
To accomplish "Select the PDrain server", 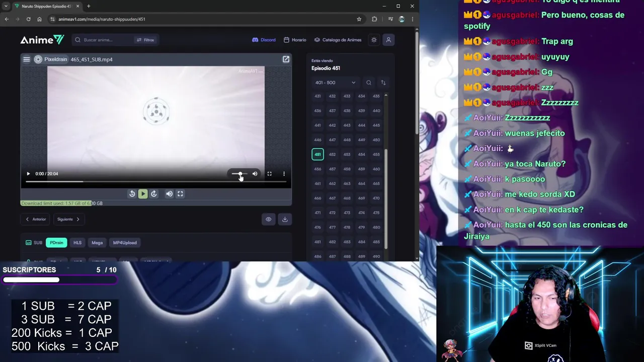I will point(56,243).
